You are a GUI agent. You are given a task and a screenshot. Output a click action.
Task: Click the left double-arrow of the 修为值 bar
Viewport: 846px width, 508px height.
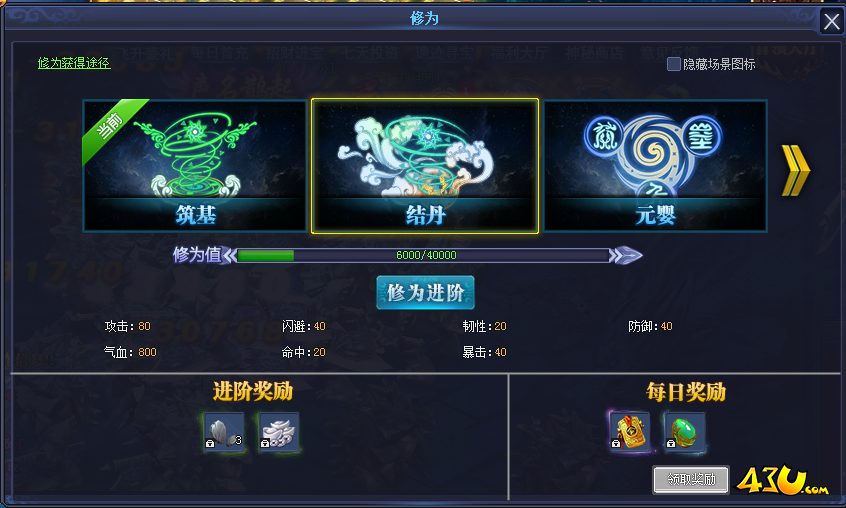click(x=229, y=255)
